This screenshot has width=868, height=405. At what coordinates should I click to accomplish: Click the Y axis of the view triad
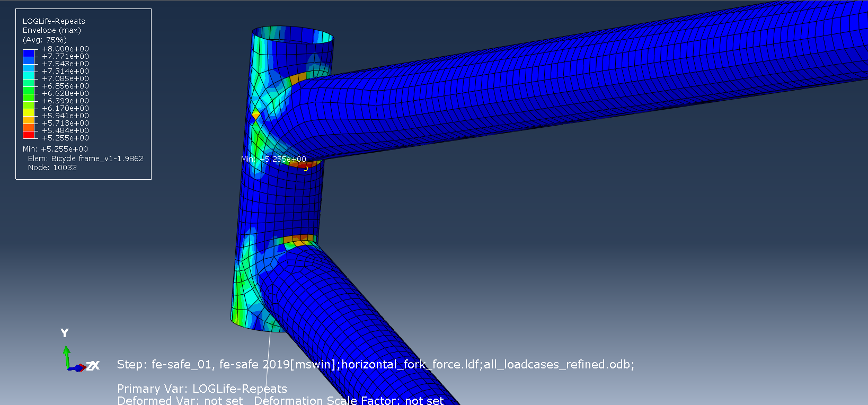tap(67, 355)
